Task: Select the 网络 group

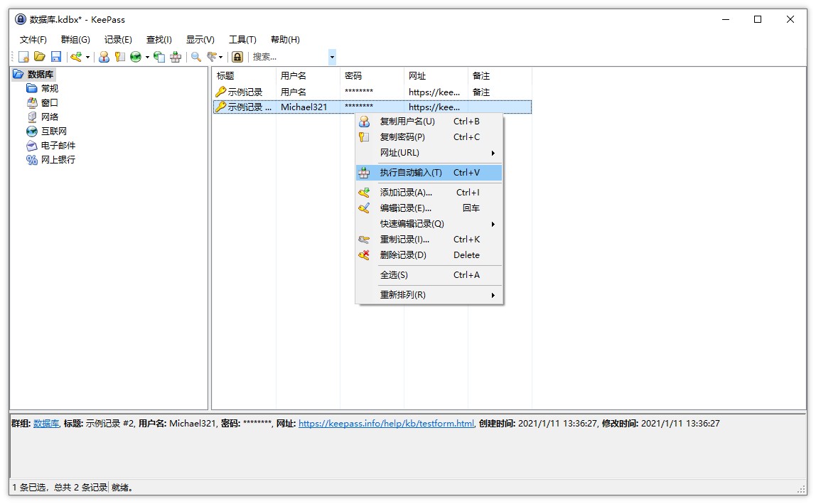Action: tap(50, 117)
